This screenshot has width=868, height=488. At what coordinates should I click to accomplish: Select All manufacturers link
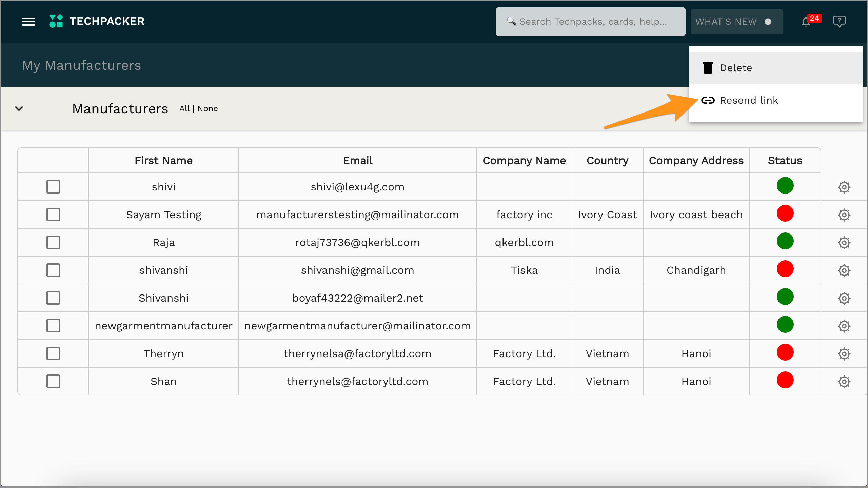(184, 108)
